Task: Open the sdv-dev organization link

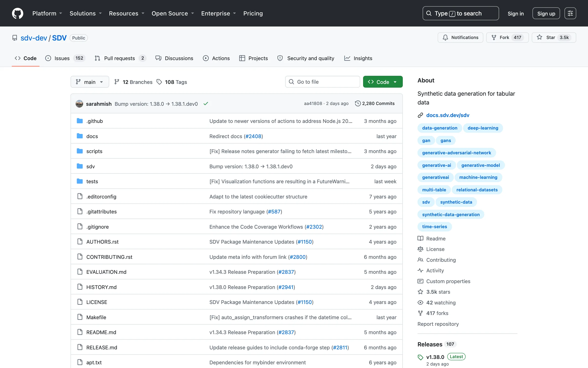Action: 34,38
